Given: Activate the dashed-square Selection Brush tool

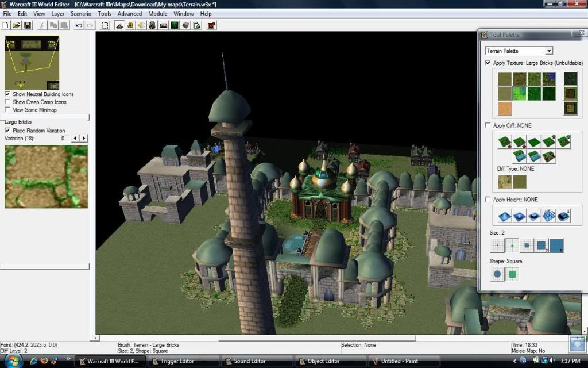Looking at the screenshot, I should pyautogui.click(x=105, y=25).
